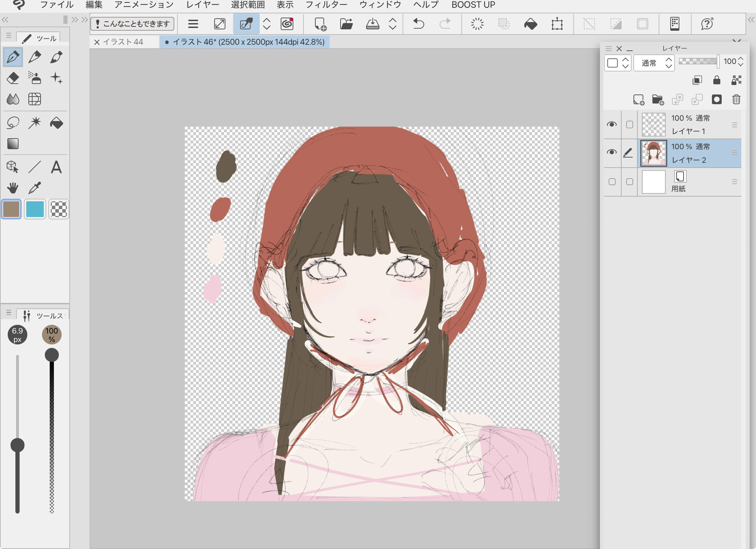Open the フィルター menu
Viewport: 756px width, 549px height.
[x=326, y=5]
